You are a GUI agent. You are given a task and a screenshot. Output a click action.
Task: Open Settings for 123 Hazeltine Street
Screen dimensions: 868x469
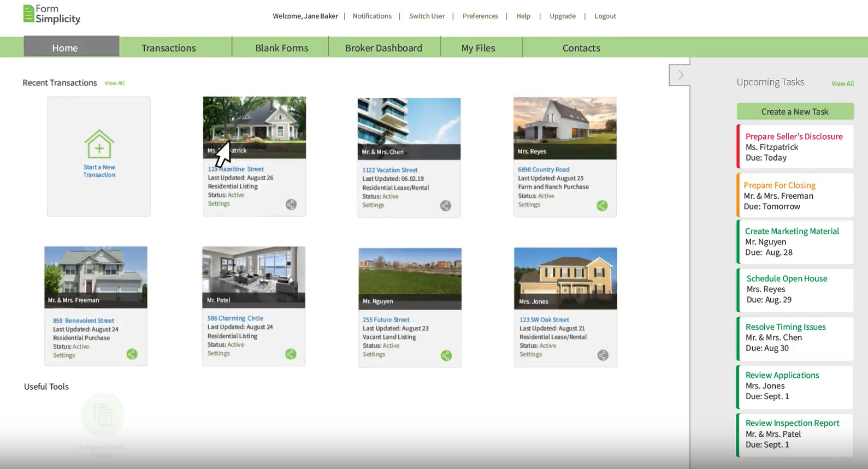click(x=219, y=204)
